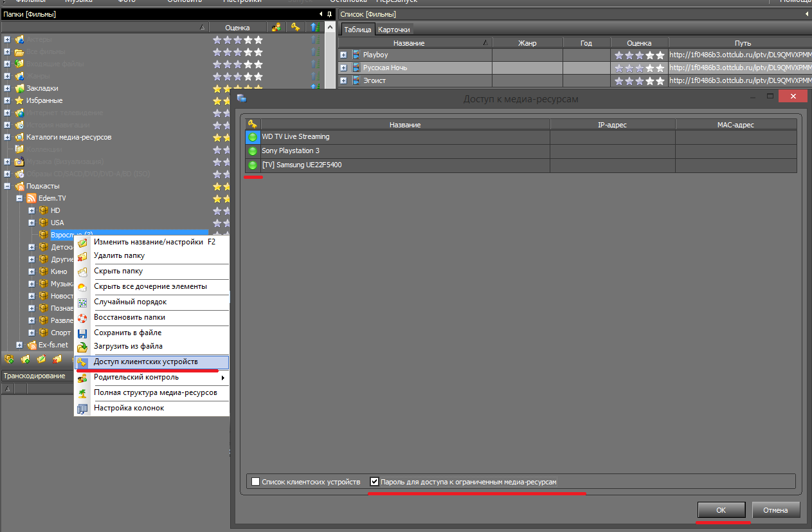
Task: Expand the HD folder under Edem.TV
Action: [x=32, y=210]
